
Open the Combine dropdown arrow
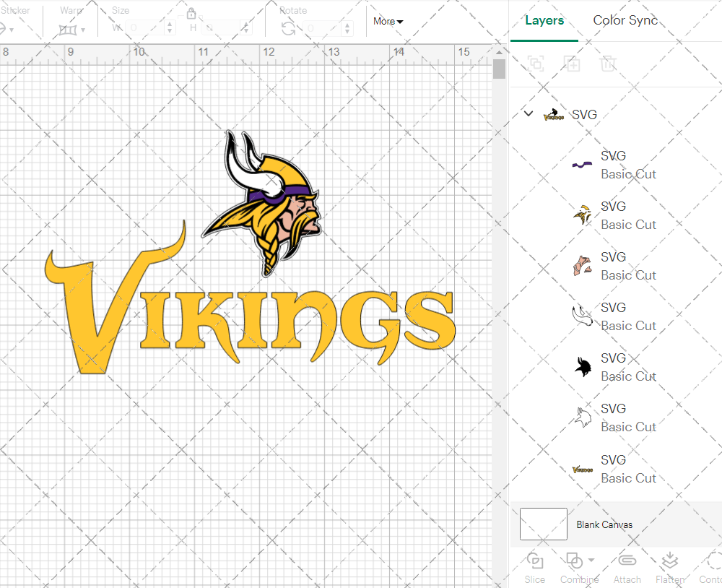click(x=591, y=560)
